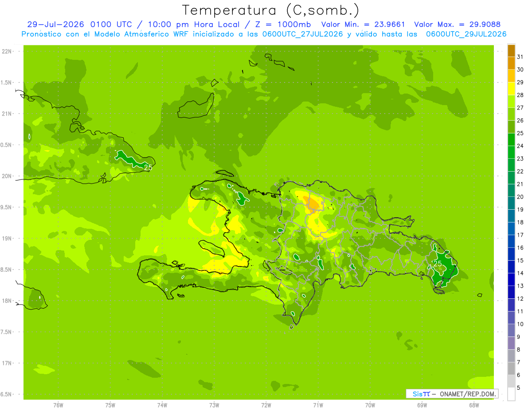Click the '68W' longitude axis label
Screen dimensions: 532x411
point(473,405)
